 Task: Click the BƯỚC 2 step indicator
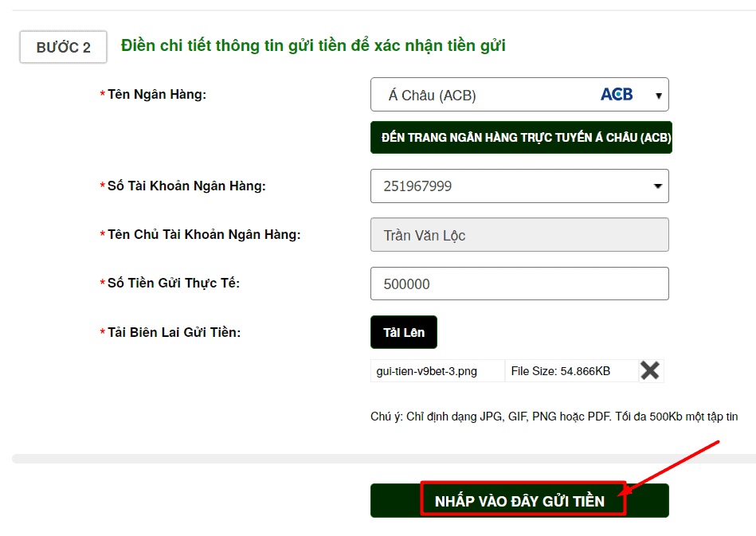(x=63, y=47)
